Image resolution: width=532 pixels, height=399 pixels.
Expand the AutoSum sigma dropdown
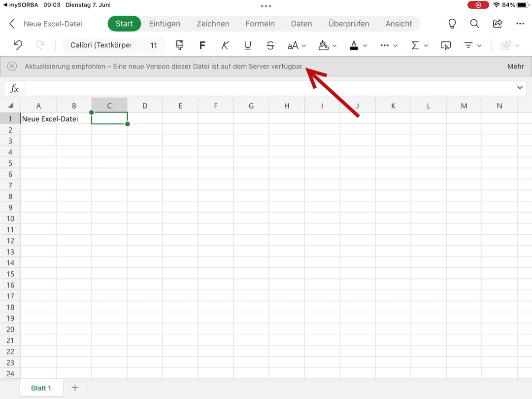click(420, 45)
